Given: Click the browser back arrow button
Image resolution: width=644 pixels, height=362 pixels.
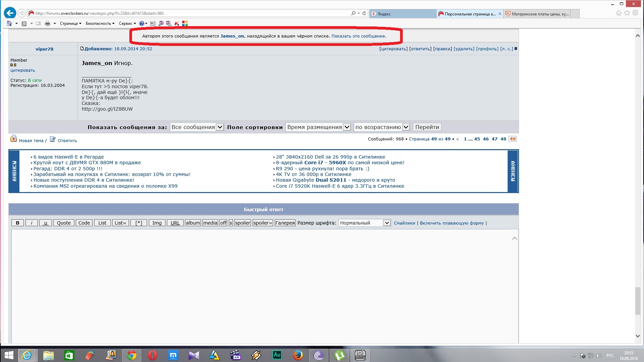Looking at the screenshot, I should [x=10, y=13].
